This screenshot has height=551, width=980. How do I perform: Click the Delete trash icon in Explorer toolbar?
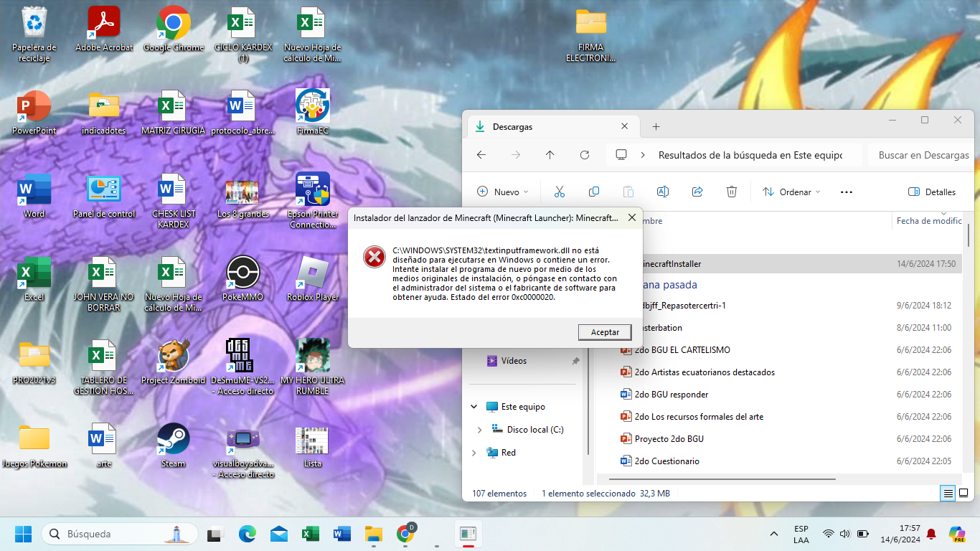coord(732,192)
